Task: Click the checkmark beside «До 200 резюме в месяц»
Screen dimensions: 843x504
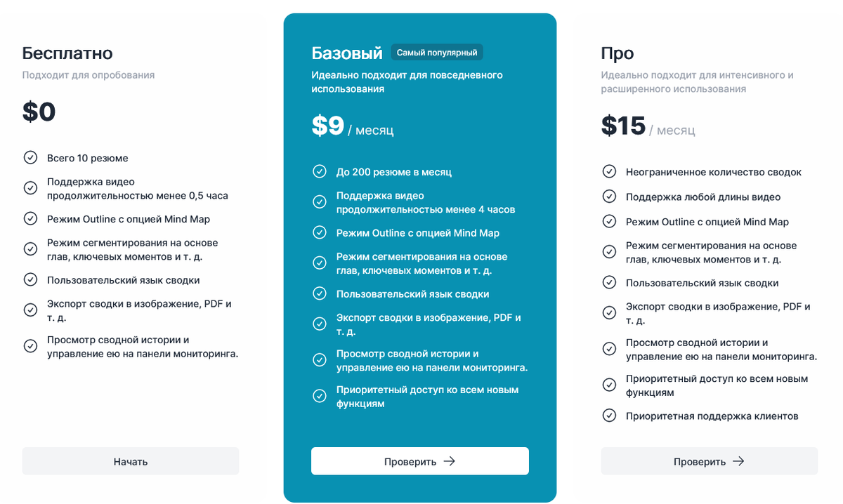Action: pos(320,171)
